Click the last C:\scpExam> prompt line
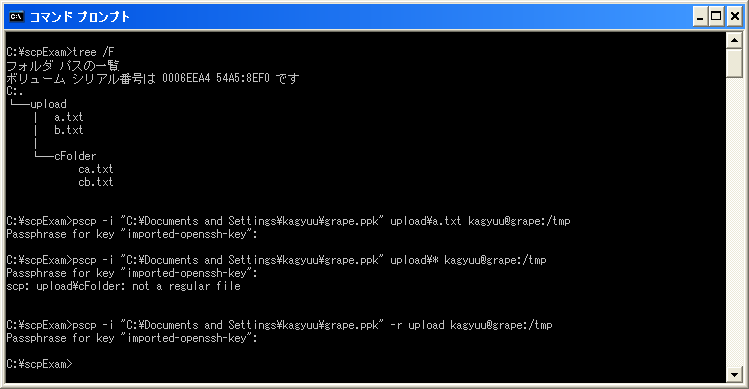This screenshot has height=389, width=749. coord(39,364)
